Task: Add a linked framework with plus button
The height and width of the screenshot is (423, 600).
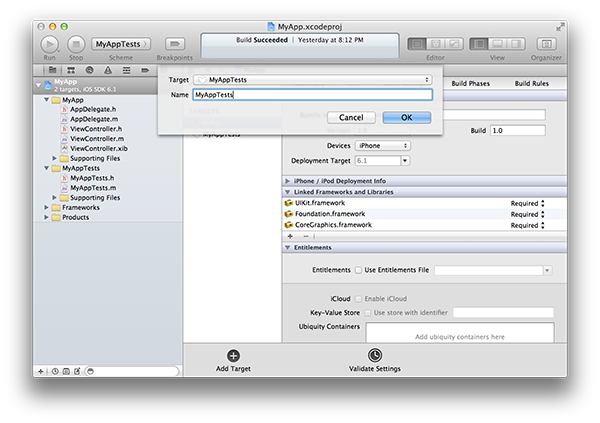Action: (x=290, y=236)
